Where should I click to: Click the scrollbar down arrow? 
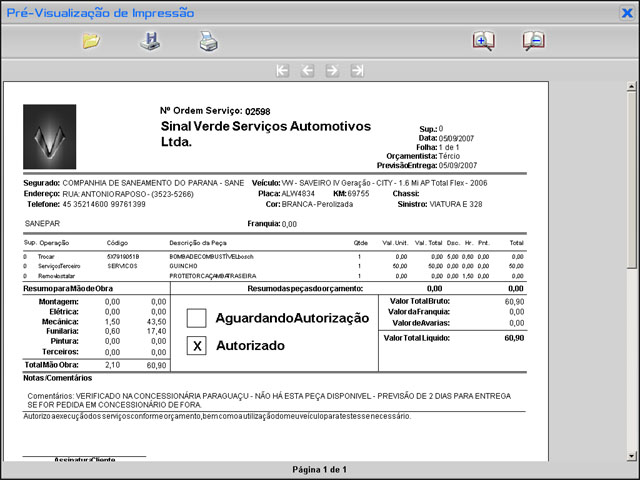631,456
